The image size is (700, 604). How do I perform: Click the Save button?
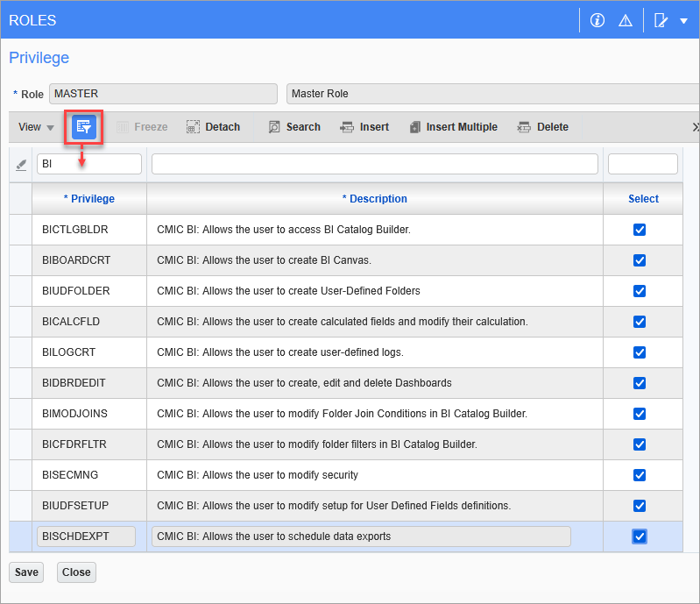26,572
